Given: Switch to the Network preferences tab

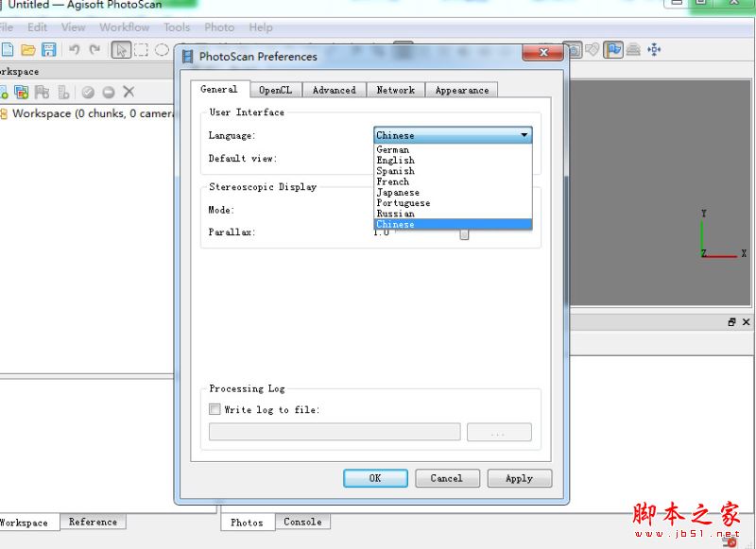Looking at the screenshot, I should tap(395, 89).
